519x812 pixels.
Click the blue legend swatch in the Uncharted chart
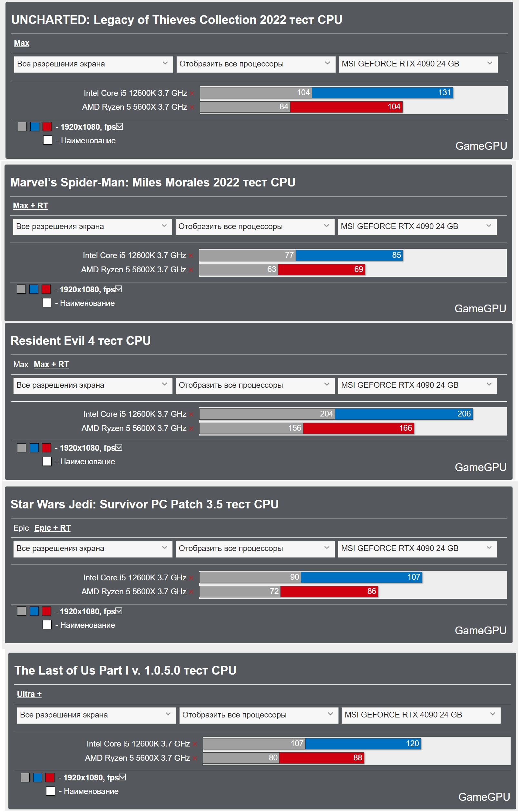click(35, 127)
